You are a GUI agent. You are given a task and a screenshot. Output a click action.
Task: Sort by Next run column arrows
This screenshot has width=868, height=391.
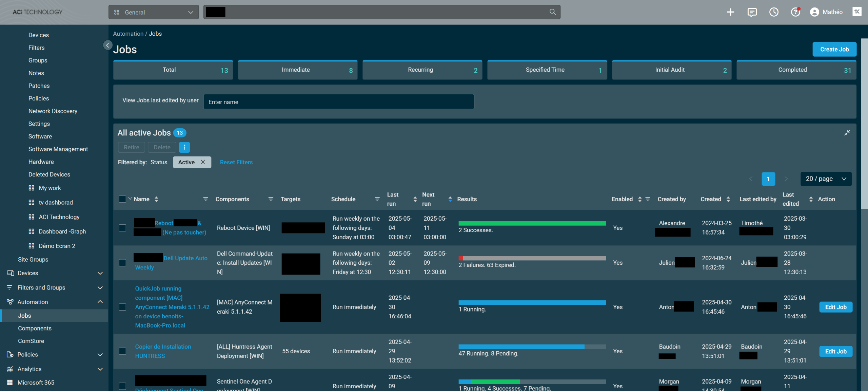pos(450,199)
